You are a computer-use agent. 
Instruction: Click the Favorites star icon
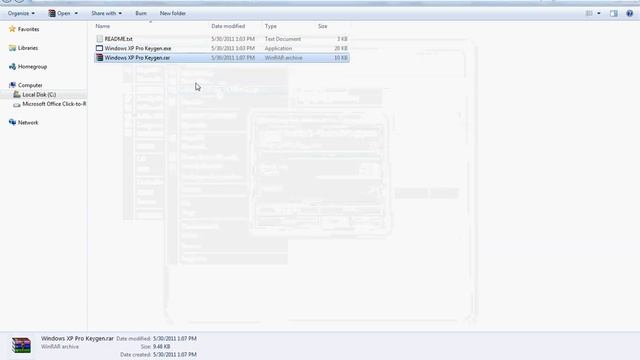click(12, 29)
